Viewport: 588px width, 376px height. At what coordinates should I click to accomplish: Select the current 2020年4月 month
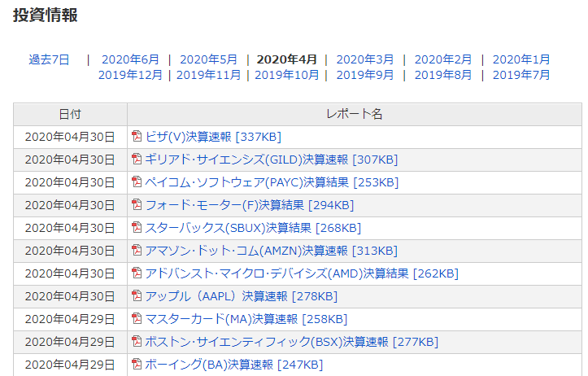[x=287, y=59]
